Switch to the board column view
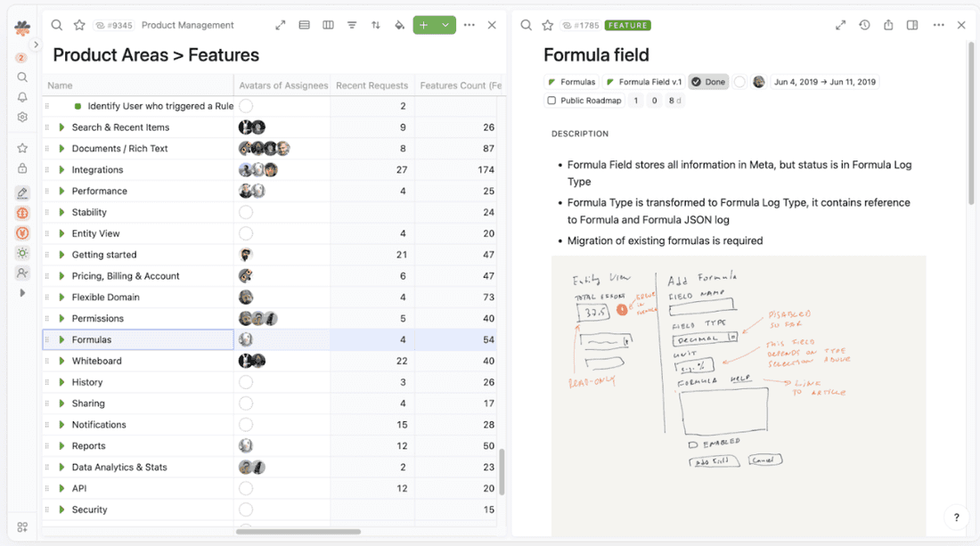 point(328,25)
